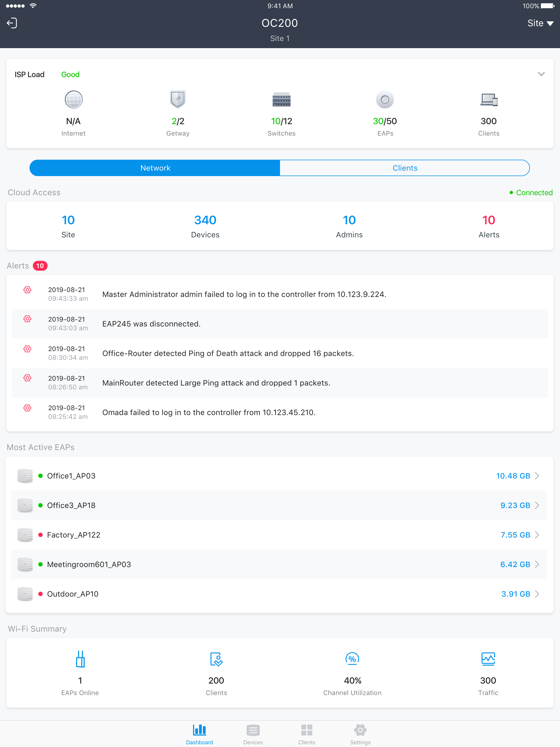Viewport: 560px width, 747px height.
Task: Tap the Alerts count showing 10
Action: [40, 266]
